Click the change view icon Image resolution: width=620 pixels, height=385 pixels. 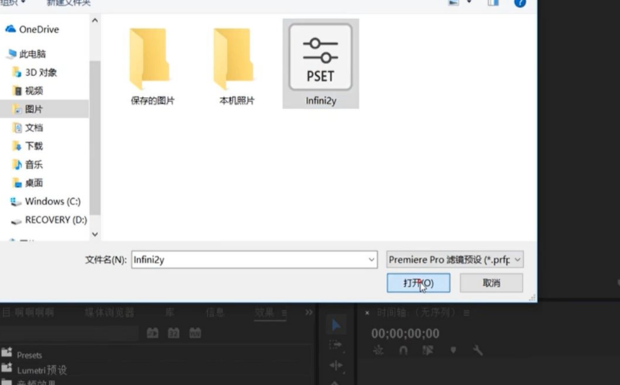454,2
